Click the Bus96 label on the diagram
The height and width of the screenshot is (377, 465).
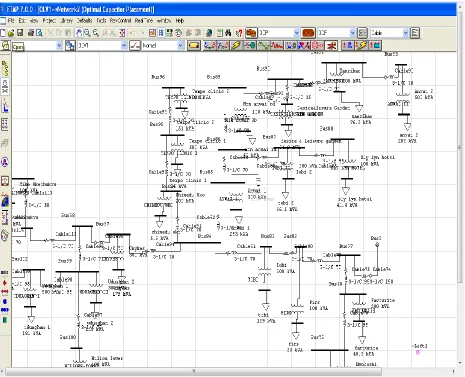158,77
